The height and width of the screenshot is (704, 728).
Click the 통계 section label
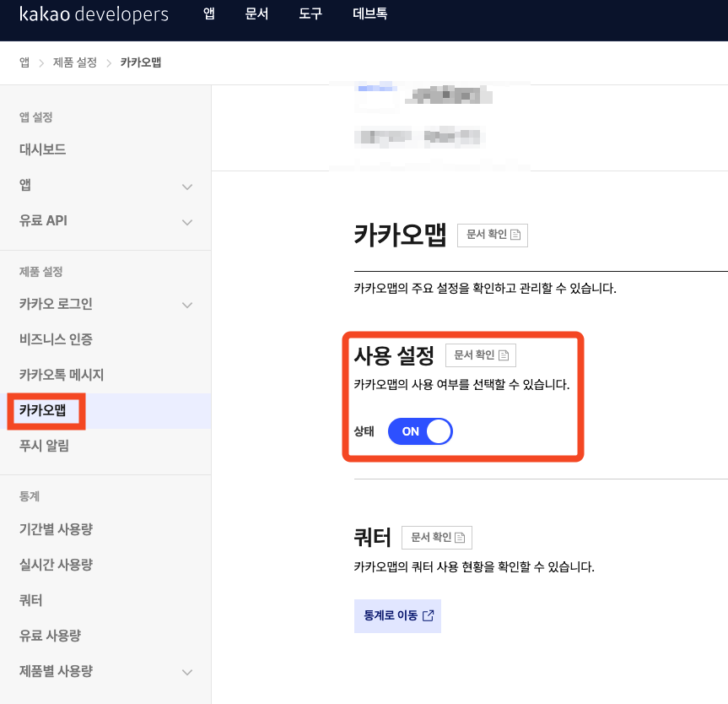(30, 496)
